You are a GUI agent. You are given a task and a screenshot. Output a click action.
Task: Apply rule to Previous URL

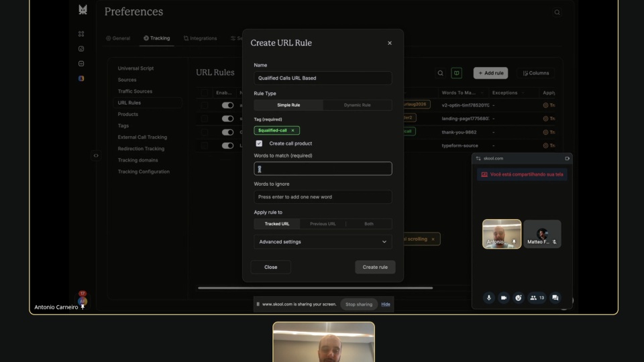click(x=323, y=224)
